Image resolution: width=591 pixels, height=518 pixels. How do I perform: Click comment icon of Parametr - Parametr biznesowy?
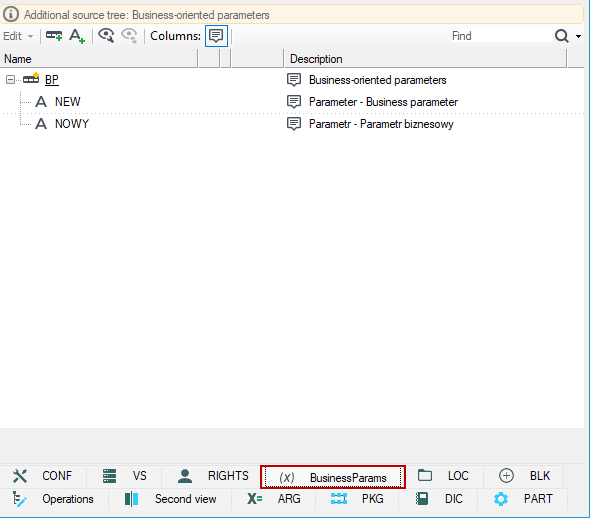(x=294, y=124)
